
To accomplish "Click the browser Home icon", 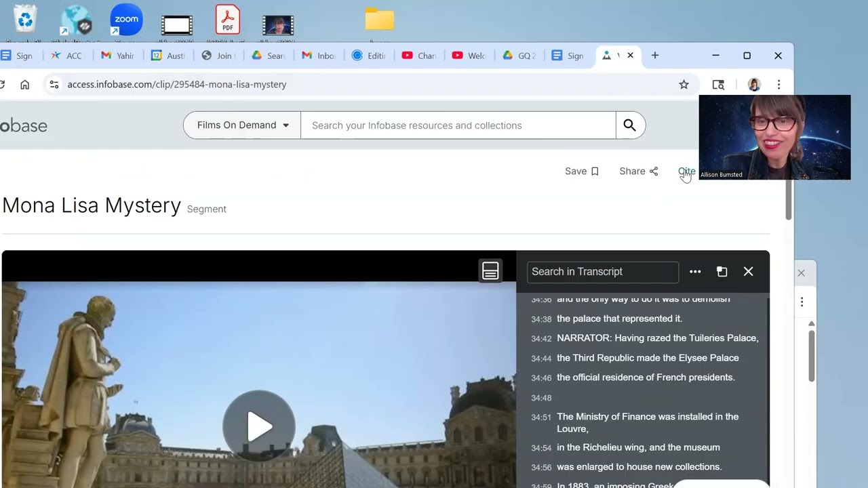I will pos(25,85).
